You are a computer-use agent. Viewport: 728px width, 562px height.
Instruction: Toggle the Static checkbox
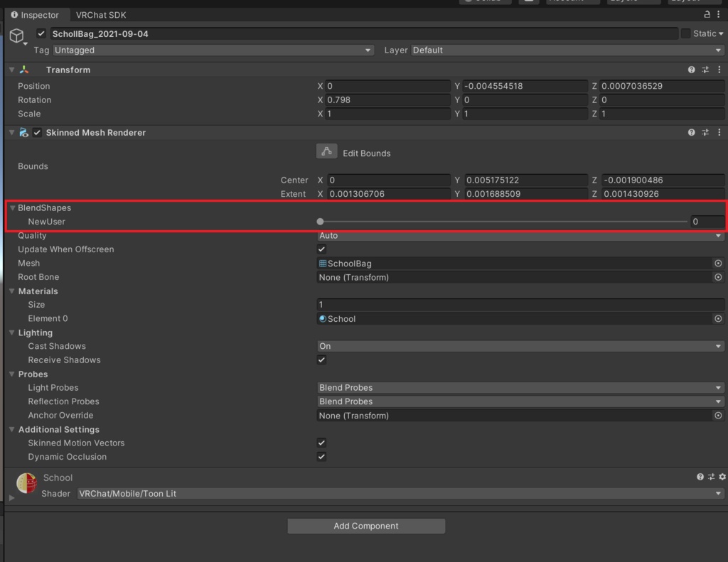(685, 33)
